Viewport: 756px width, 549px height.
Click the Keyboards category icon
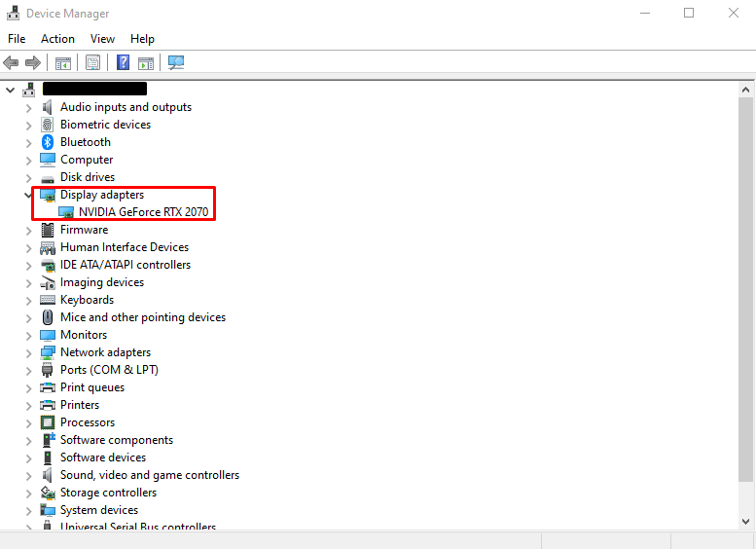tap(48, 300)
